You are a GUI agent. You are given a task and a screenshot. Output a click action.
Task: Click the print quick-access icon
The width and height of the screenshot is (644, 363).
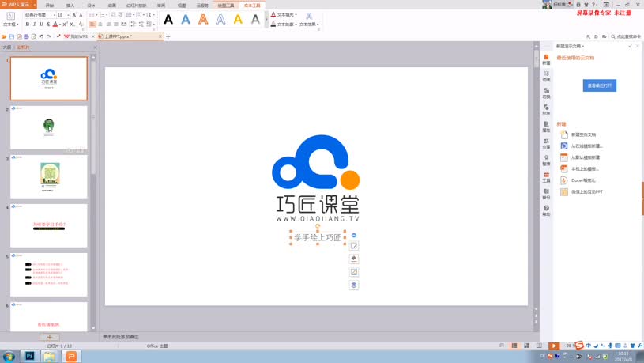pyautogui.click(x=26, y=36)
